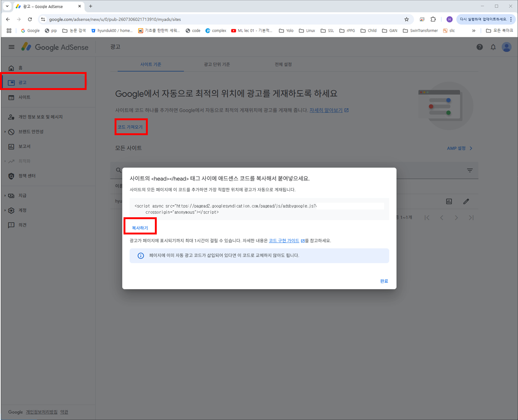The image size is (518, 420).
Task: Go to next page of table
Action: [x=456, y=218]
